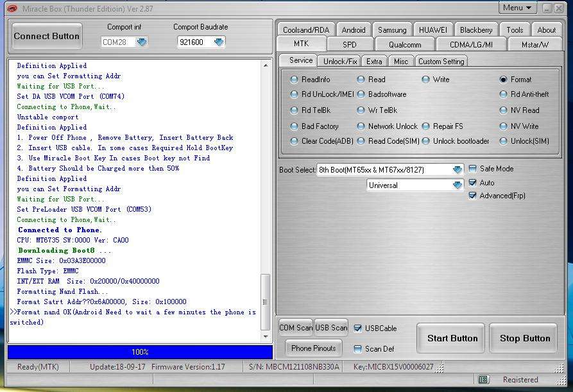Select Read Code(SIM) radio option

click(361, 141)
